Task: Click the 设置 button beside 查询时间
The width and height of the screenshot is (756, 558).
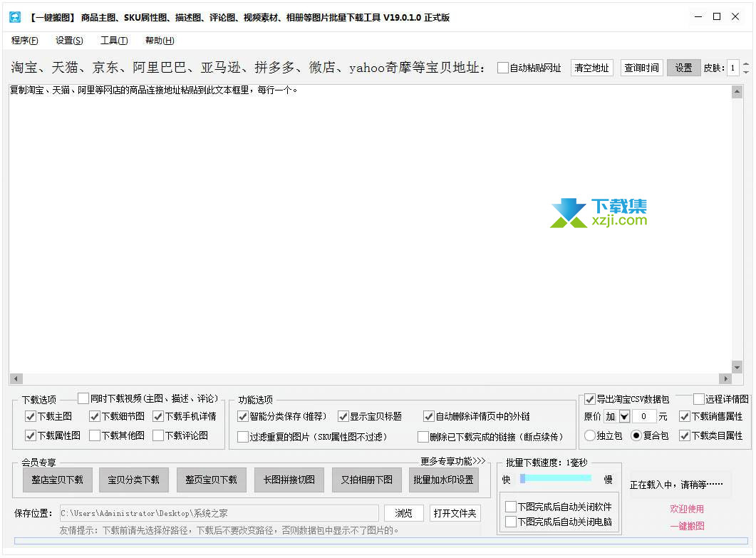Action: click(x=684, y=68)
